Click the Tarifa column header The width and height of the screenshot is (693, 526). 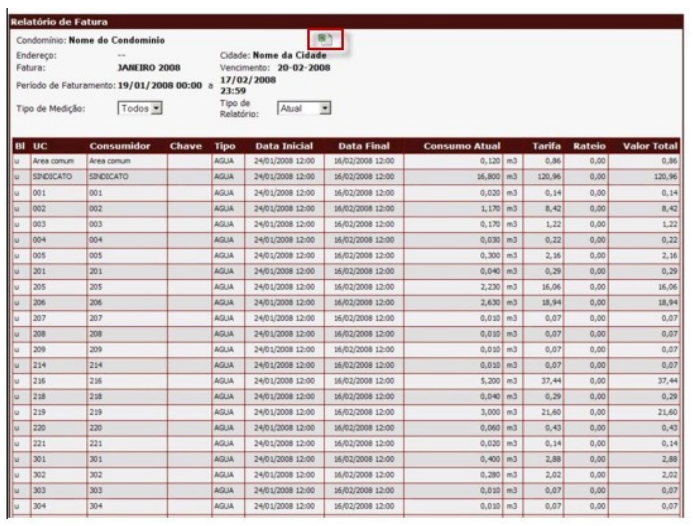pos(545,147)
